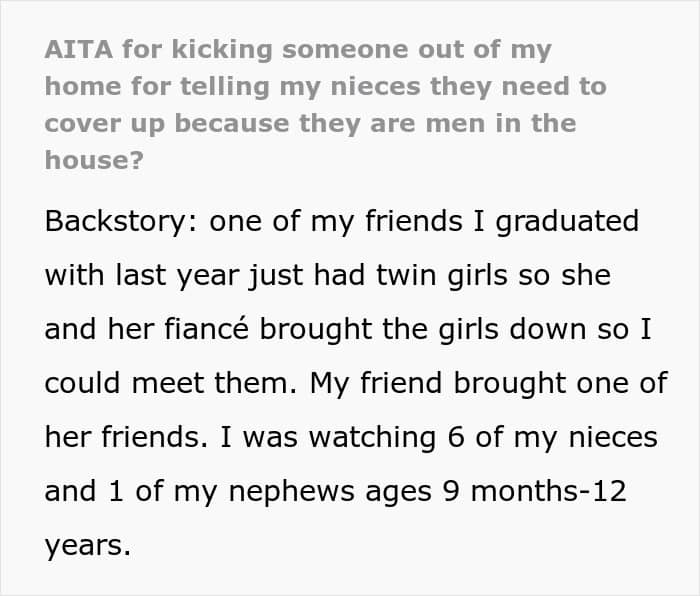Click "months-12" in the age range text

pyautogui.click(x=549, y=491)
